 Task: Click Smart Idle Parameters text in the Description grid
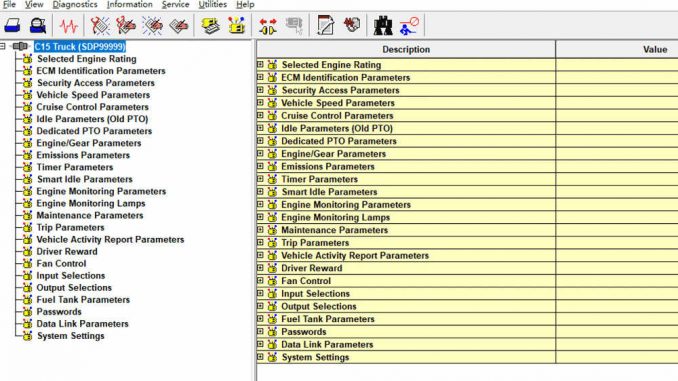tap(329, 192)
